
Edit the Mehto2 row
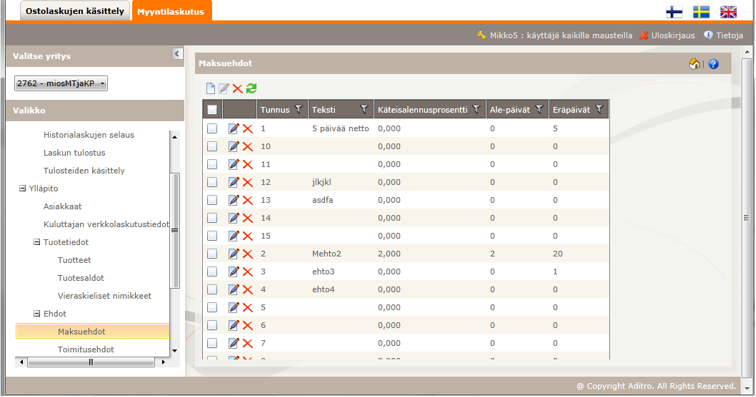(233, 253)
